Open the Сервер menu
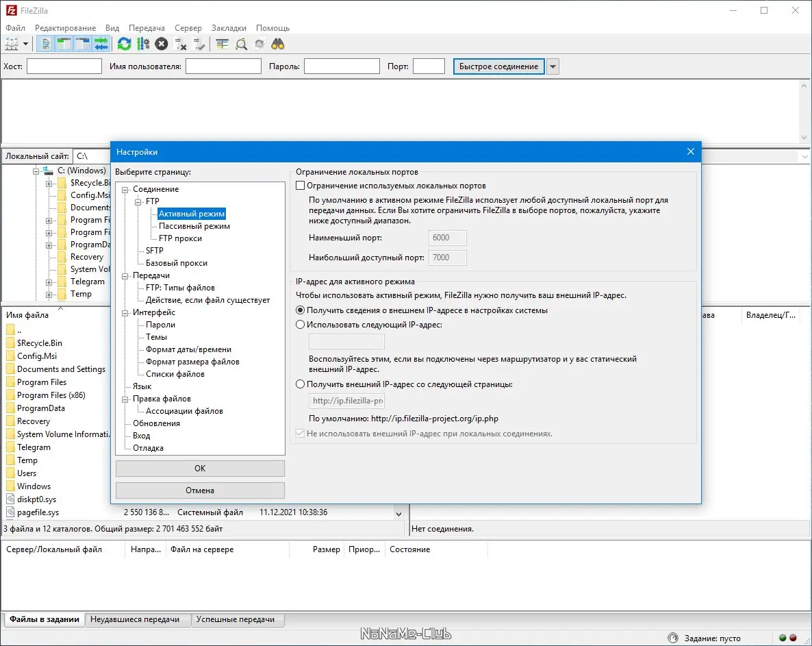The width and height of the screenshot is (812, 646). click(x=188, y=28)
